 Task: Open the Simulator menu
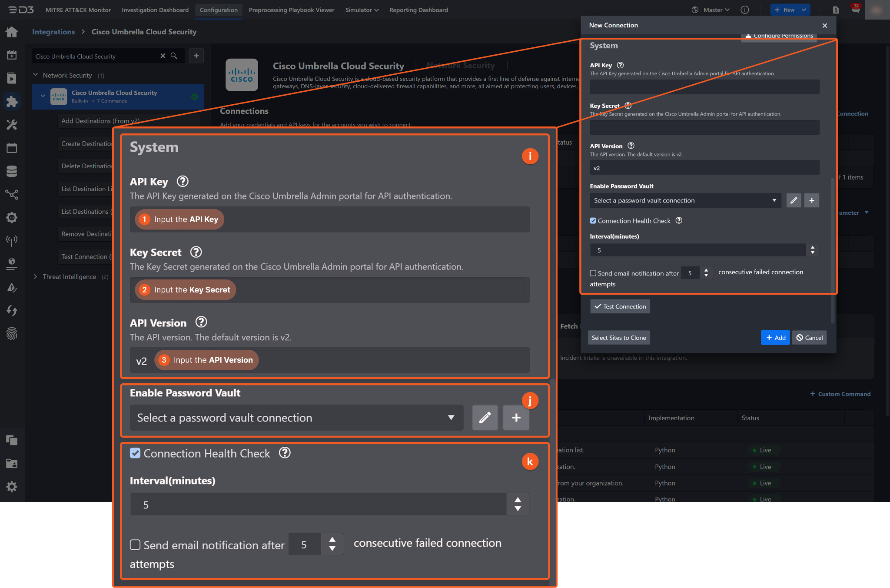pyautogui.click(x=362, y=10)
